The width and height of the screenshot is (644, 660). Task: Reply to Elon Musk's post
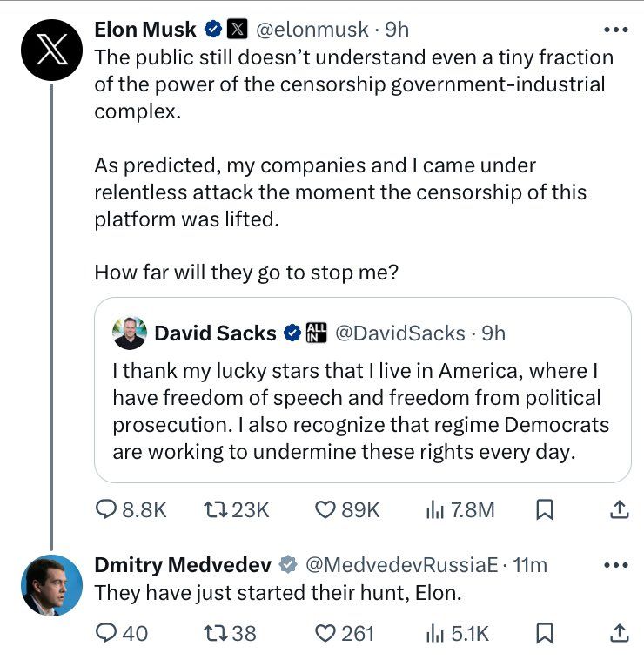[106, 509]
